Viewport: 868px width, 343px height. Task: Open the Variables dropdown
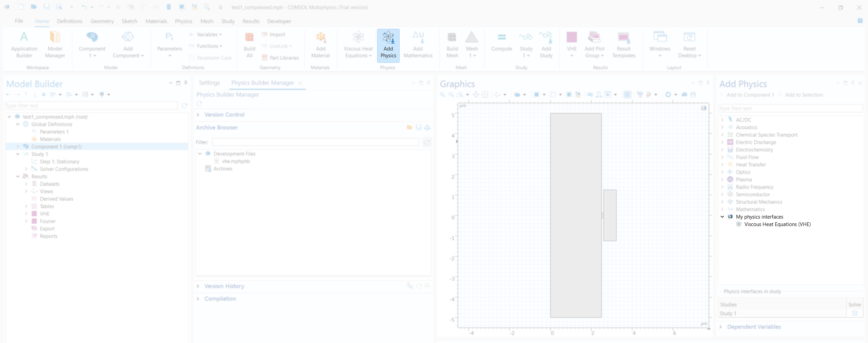click(x=206, y=35)
